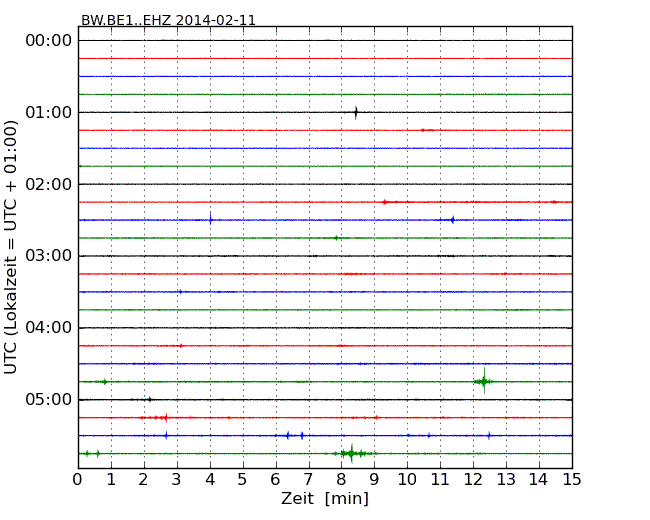Click the rotated UTC Lokalzeit y-axis label
This screenshot has width=650, height=520.
coord(11,247)
